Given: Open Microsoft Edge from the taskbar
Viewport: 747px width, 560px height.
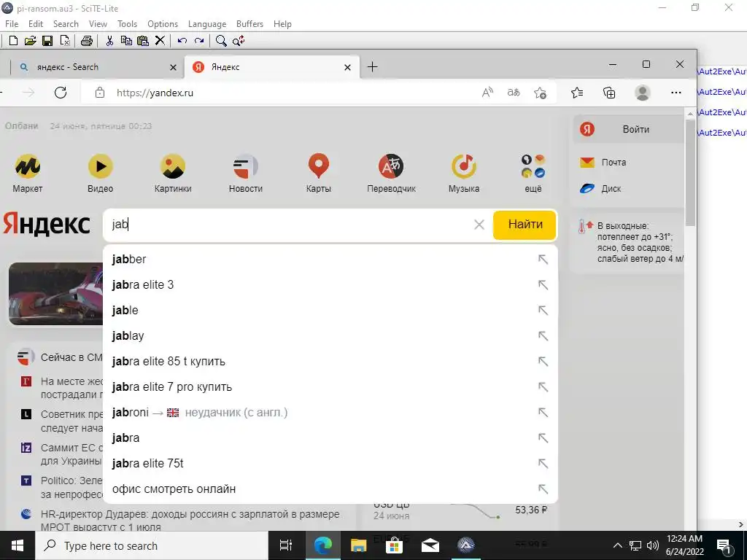Looking at the screenshot, I should [x=323, y=545].
